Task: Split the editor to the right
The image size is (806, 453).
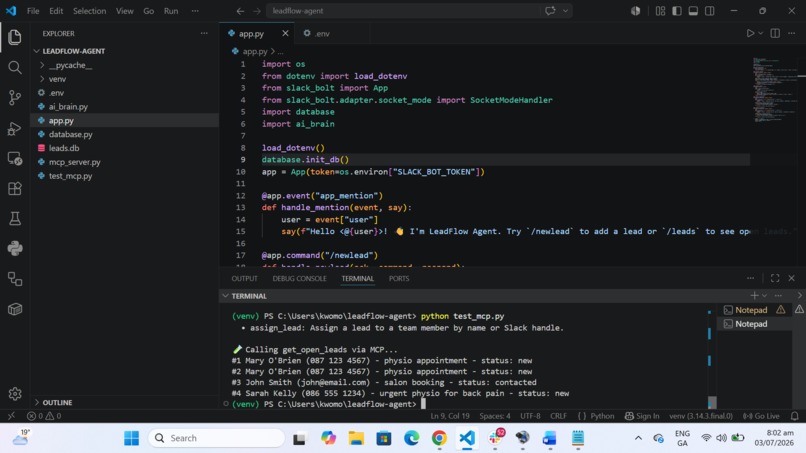Action: coord(775,33)
